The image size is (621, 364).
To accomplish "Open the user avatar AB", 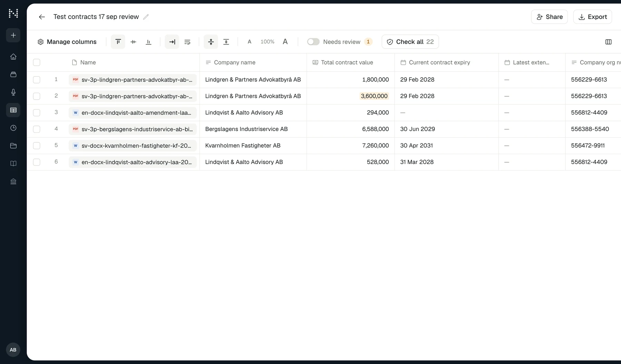I will 13,350.
